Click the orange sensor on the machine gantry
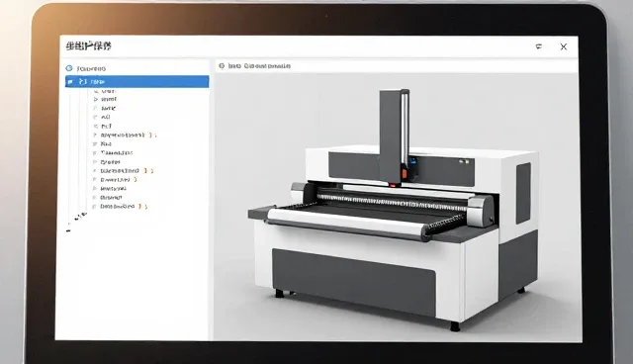The width and height of the screenshot is (633, 364). 404,173
